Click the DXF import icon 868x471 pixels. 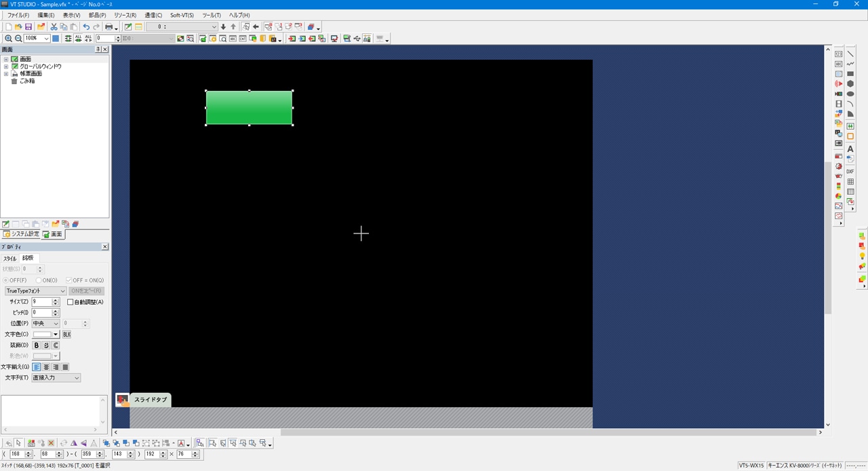click(850, 172)
